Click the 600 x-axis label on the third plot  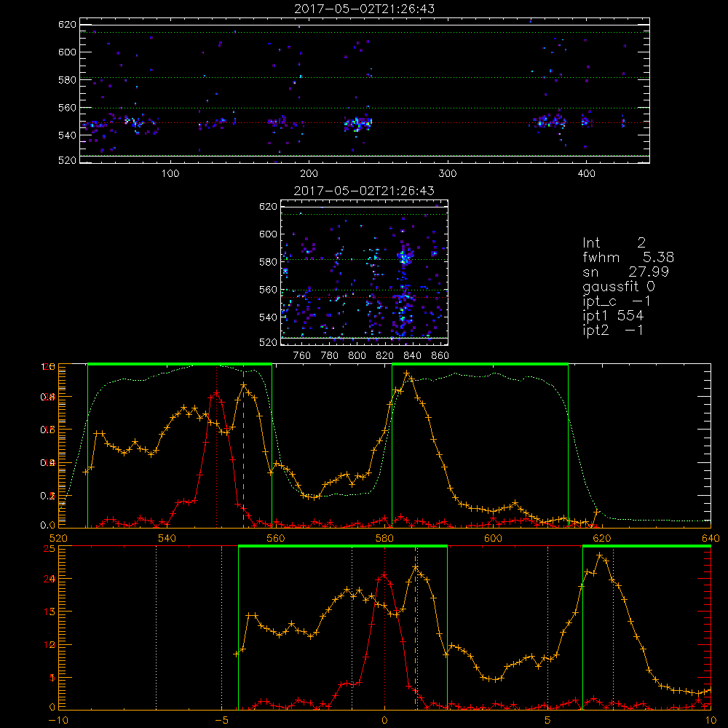click(x=493, y=538)
